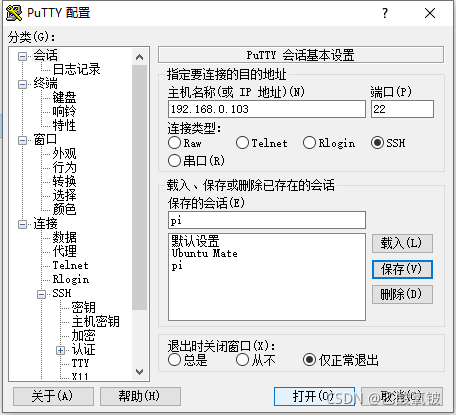Click the category tree scrollbar thumb
Screen dimensions: 456x415
[140, 188]
